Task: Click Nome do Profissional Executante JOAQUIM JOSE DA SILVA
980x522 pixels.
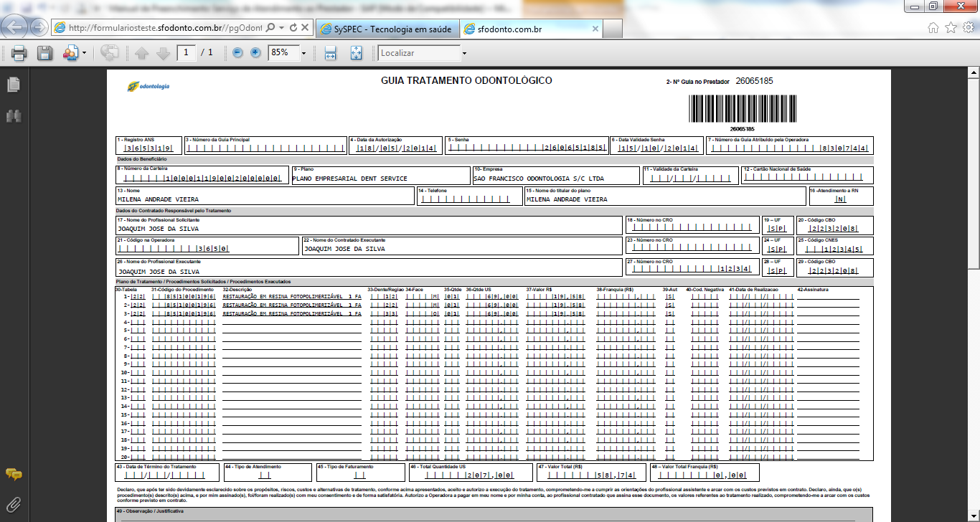Action: click(159, 272)
